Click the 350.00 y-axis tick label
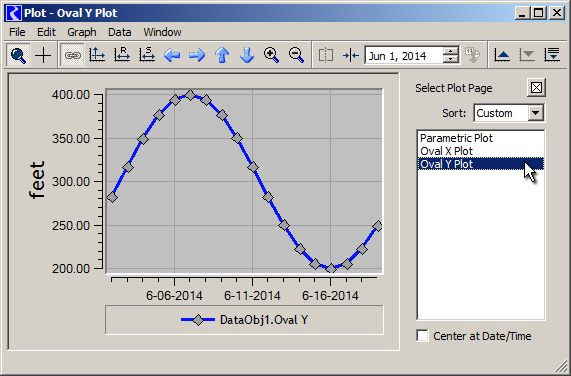The image size is (571, 376). coord(71,138)
